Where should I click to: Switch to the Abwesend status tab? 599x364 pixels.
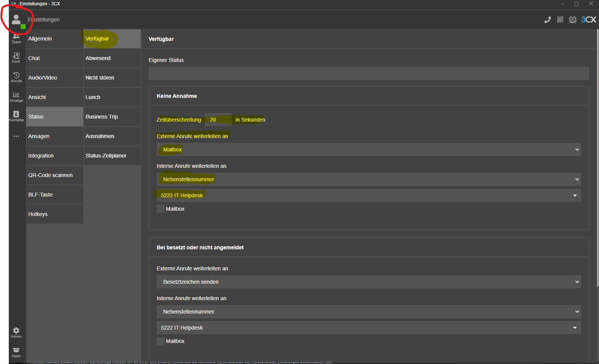pos(112,58)
